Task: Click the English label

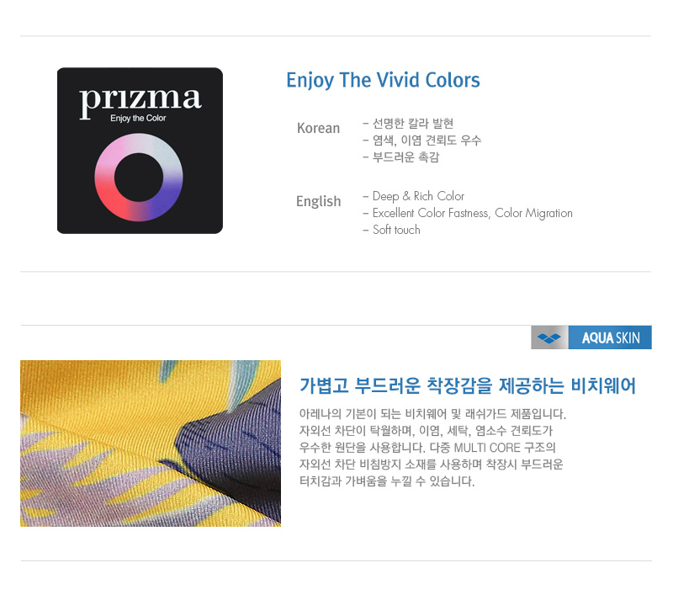Action: click(319, 201)
